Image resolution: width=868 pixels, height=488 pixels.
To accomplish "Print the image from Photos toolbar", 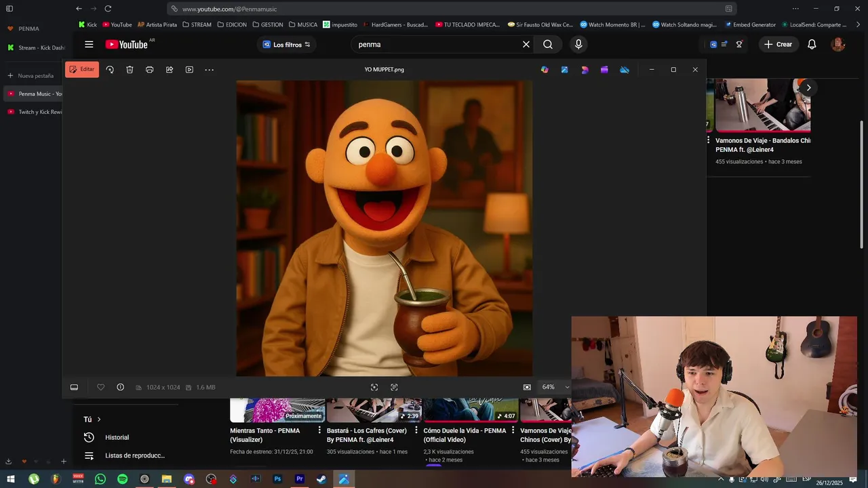I will click(x=150, y=70).
